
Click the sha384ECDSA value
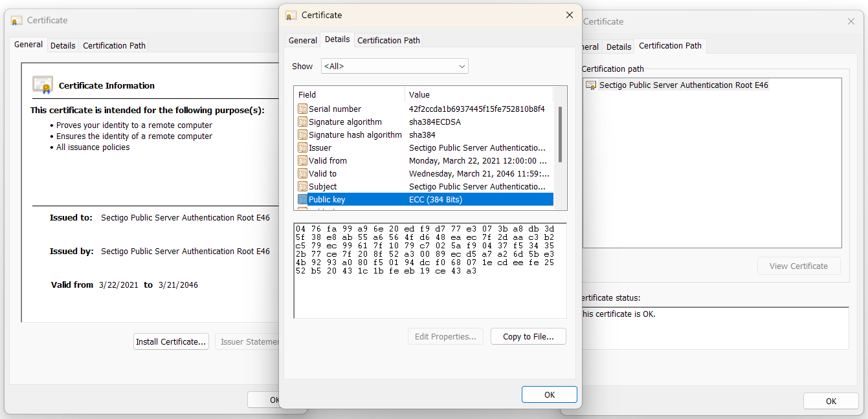point(435,122)
